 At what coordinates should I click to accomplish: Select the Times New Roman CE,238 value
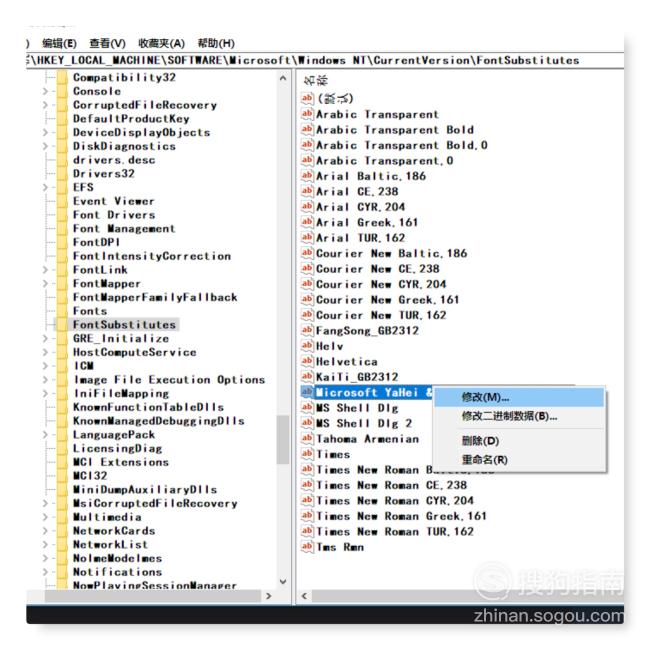[391, 485]
